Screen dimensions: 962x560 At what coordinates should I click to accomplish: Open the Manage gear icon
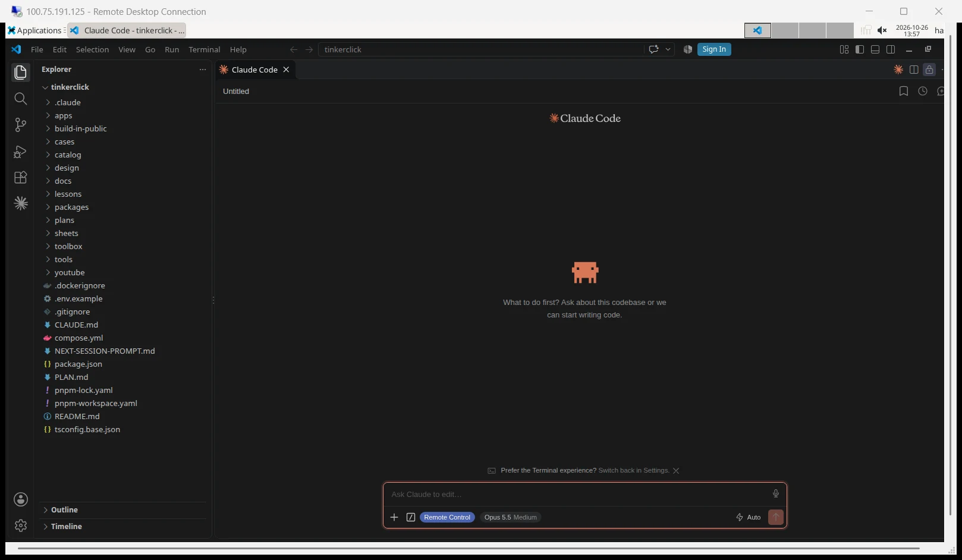click(20, 526)
